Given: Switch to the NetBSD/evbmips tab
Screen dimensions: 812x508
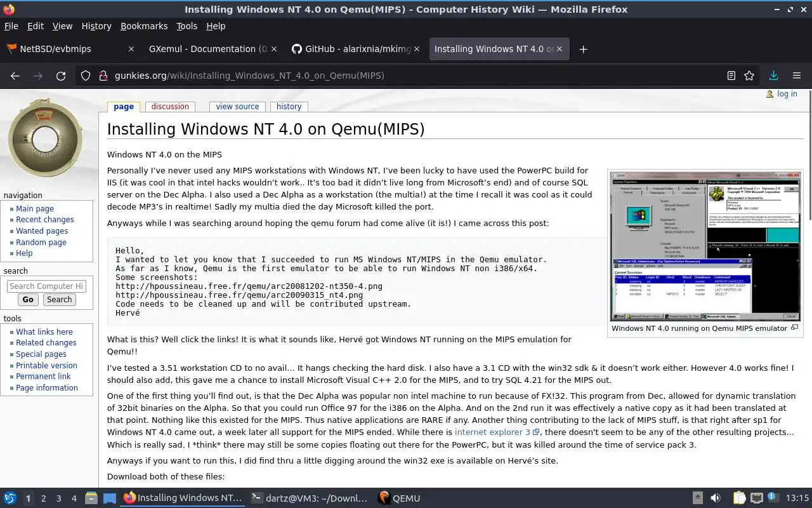Looking at the screenshot, I should [70, 49].
